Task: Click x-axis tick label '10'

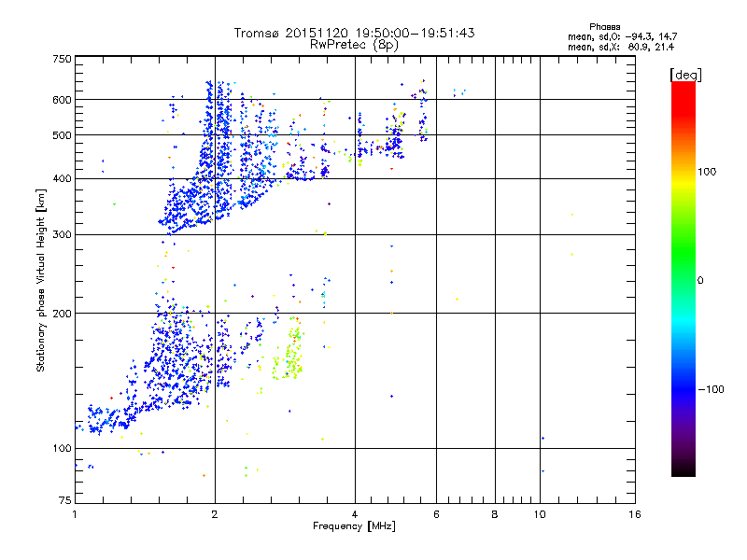Action: 540,514
